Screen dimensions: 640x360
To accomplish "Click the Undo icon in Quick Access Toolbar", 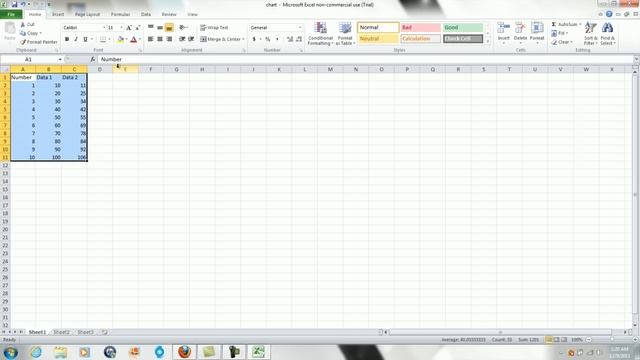I will click(x=23, y=4).
